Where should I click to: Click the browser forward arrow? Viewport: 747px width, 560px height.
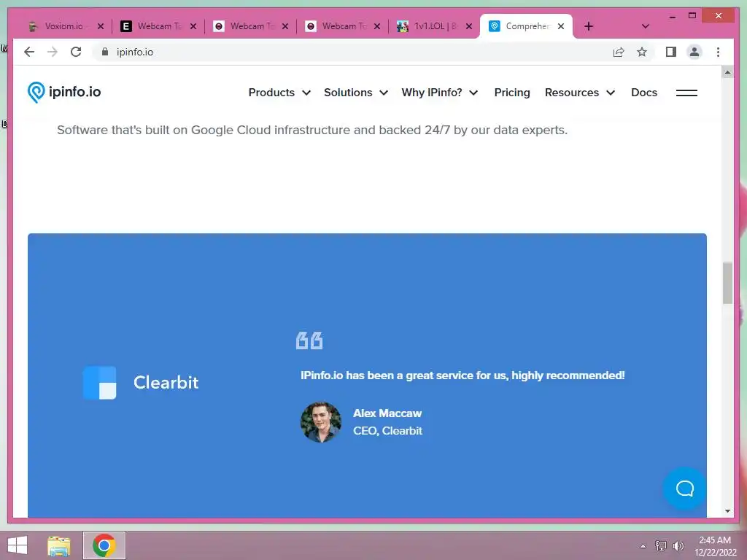pos(53,52)
